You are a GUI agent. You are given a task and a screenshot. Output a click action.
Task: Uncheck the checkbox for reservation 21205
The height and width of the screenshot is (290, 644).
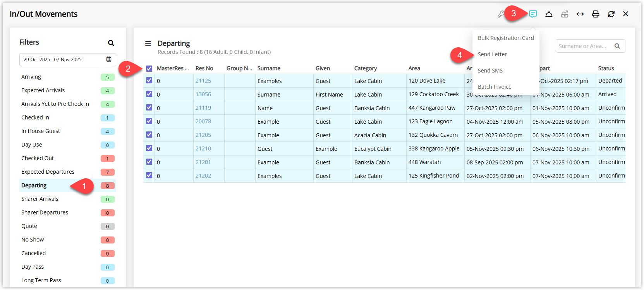tap(149, 135)
